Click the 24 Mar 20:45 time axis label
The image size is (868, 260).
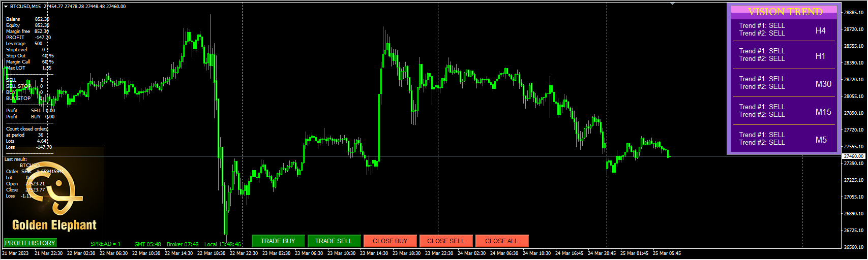pos(602,253)
